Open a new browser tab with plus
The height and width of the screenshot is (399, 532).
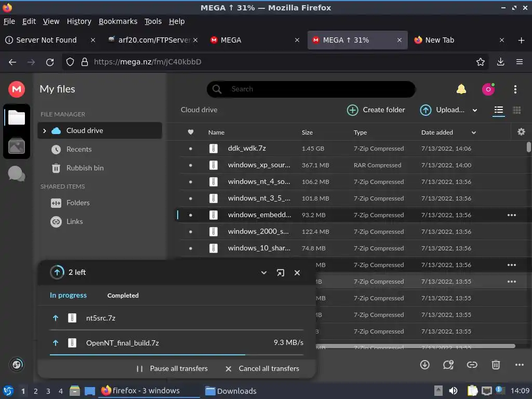point(522,41)
